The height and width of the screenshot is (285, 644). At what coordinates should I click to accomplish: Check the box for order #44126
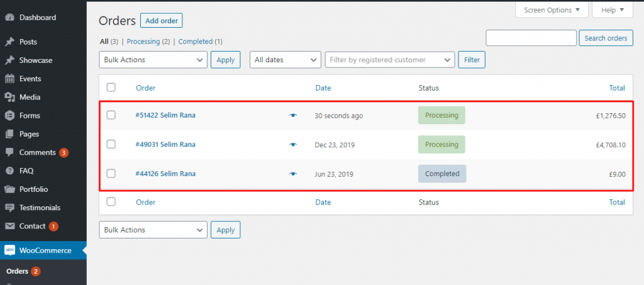point(111,174)
